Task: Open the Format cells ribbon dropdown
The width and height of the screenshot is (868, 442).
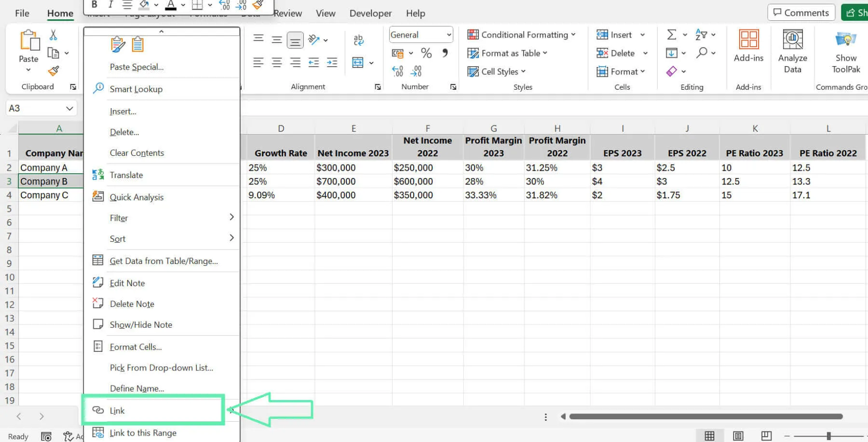Action: coord(621,71)
